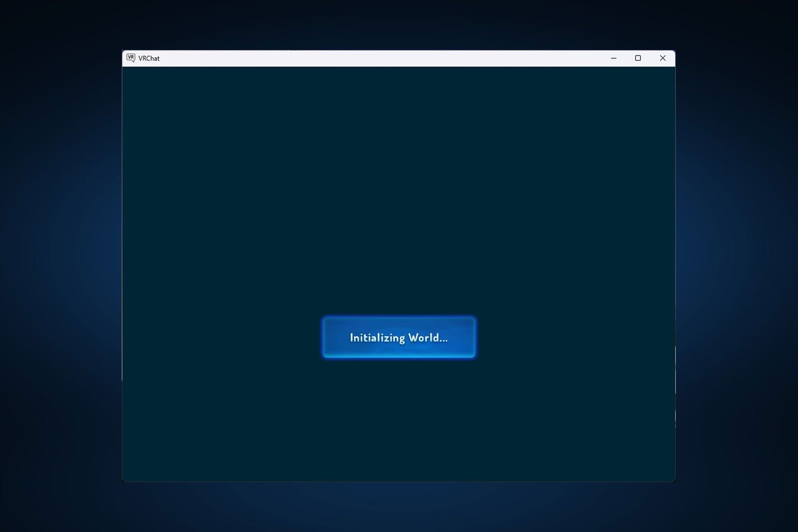Minimize the VRChat window
The image size is (798, 532).
point(613,58)
